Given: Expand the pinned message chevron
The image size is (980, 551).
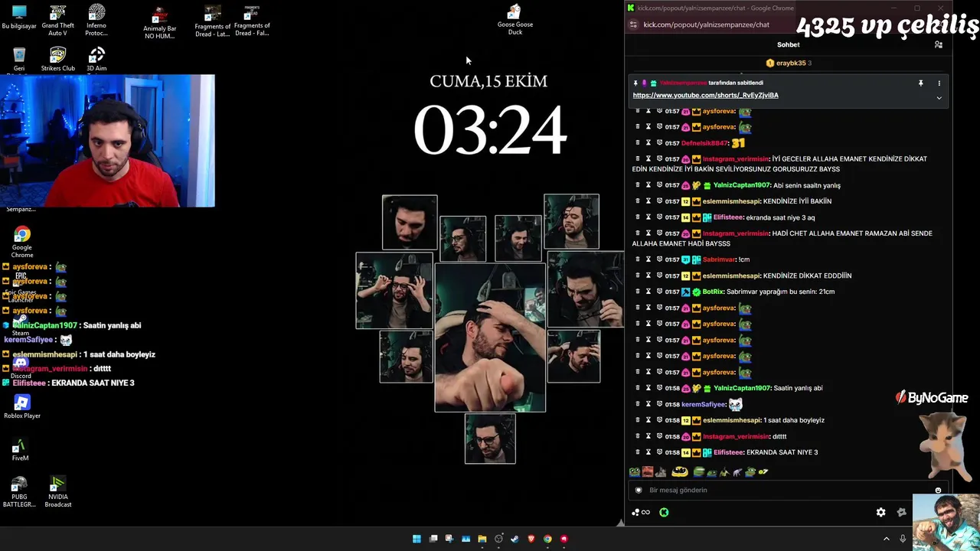Looking at the screenshot, I should [939, 98].
